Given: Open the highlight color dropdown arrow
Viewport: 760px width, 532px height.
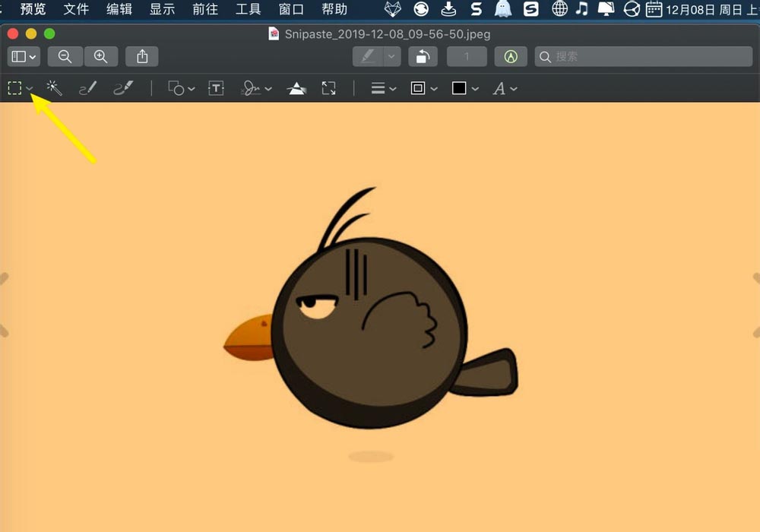Looking at the screenshot, I should (391, 57).
